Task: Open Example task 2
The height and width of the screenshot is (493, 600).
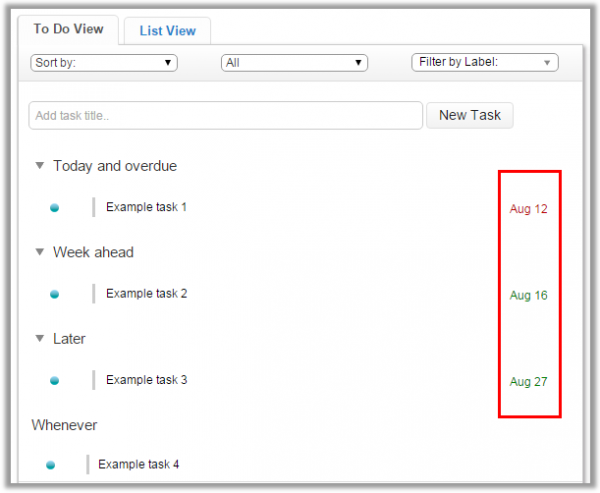Action: coord(147,294)
